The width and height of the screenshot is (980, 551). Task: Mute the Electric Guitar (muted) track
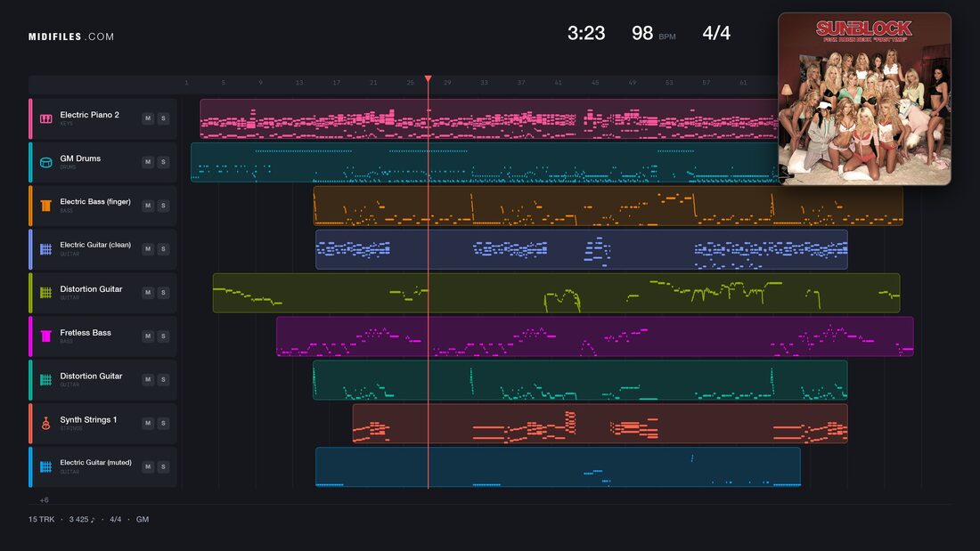(148, 466)
